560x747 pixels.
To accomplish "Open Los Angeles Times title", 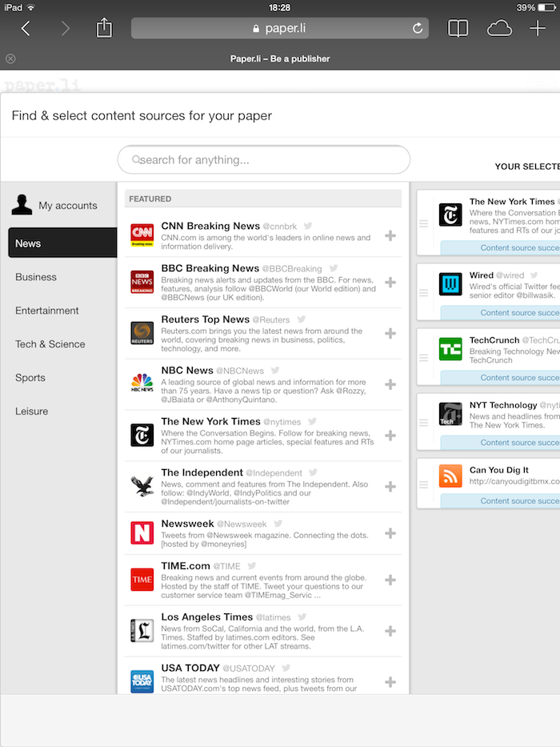I will 206,617.
